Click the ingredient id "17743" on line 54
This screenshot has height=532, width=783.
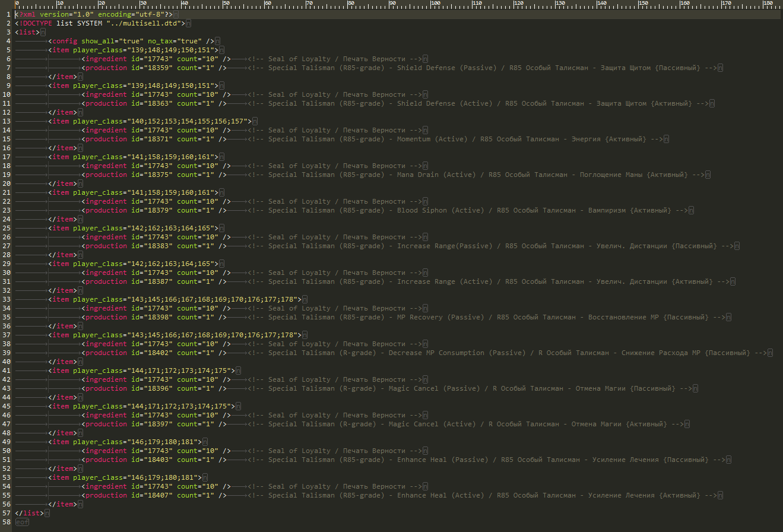click(x=158, y=486)
